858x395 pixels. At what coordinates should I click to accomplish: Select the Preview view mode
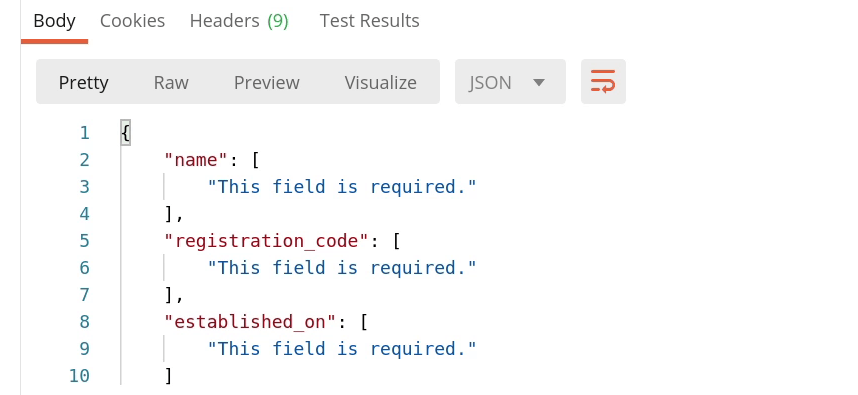click(x=266, y=83)
